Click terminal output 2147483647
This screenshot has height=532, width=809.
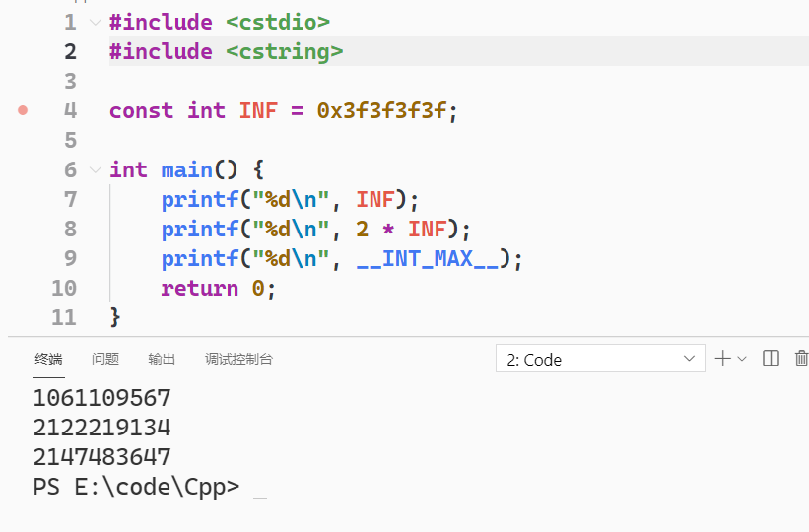101,457
